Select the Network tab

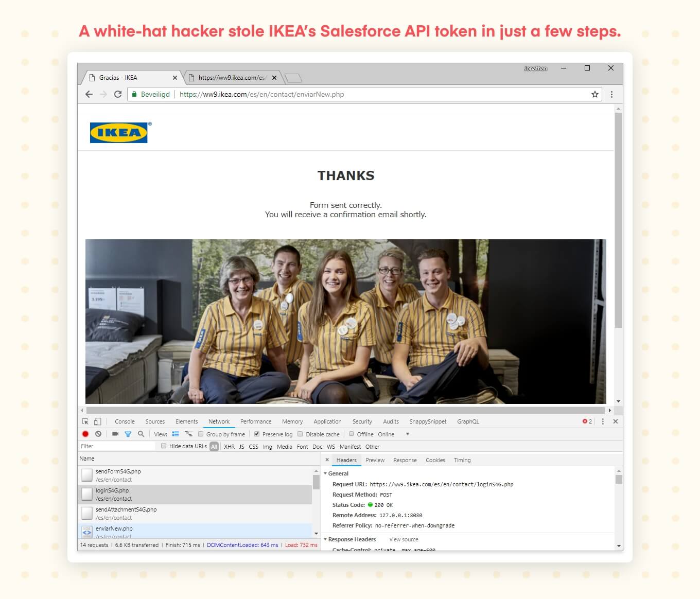tap(219, 421)
